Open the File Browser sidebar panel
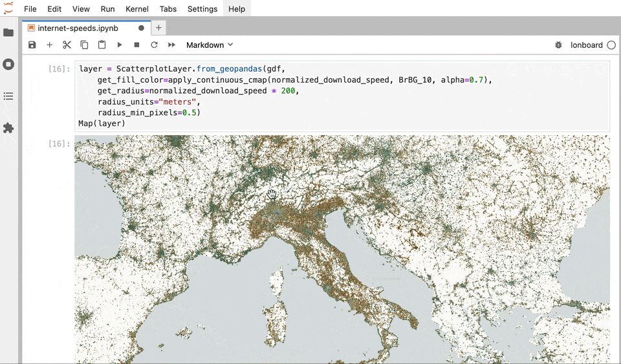This screenshot has width=621, height=364. point(8,32)
